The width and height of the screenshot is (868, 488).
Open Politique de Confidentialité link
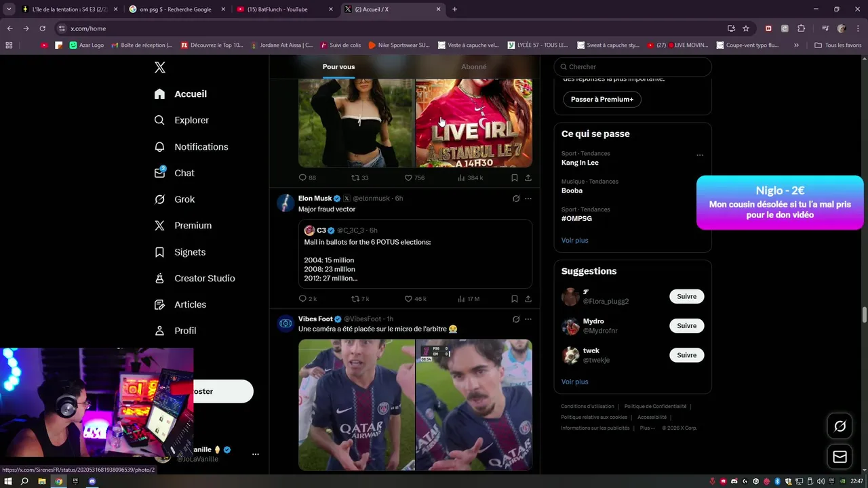click(655, 407)
